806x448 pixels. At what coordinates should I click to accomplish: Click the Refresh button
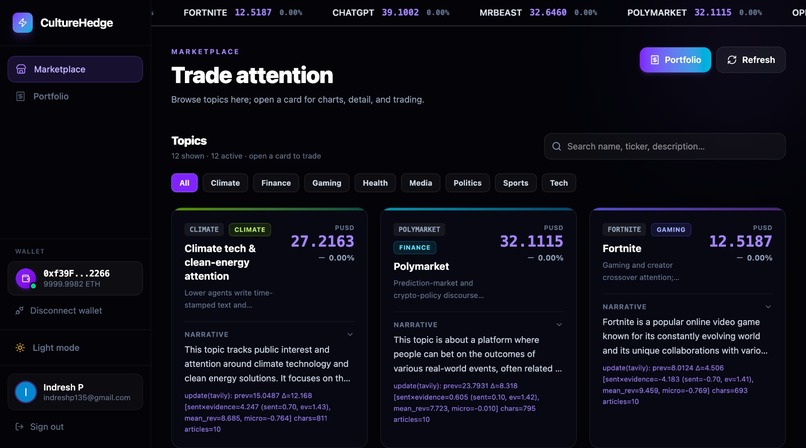tap(751, 60)
